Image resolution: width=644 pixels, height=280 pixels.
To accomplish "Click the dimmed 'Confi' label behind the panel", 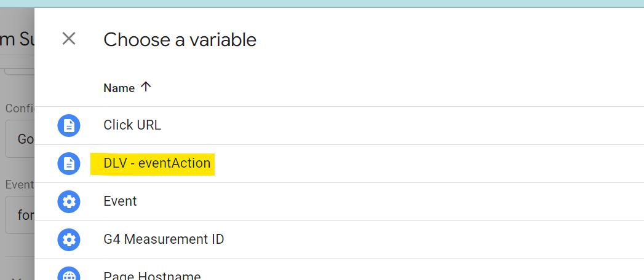I will click(19, 108).
